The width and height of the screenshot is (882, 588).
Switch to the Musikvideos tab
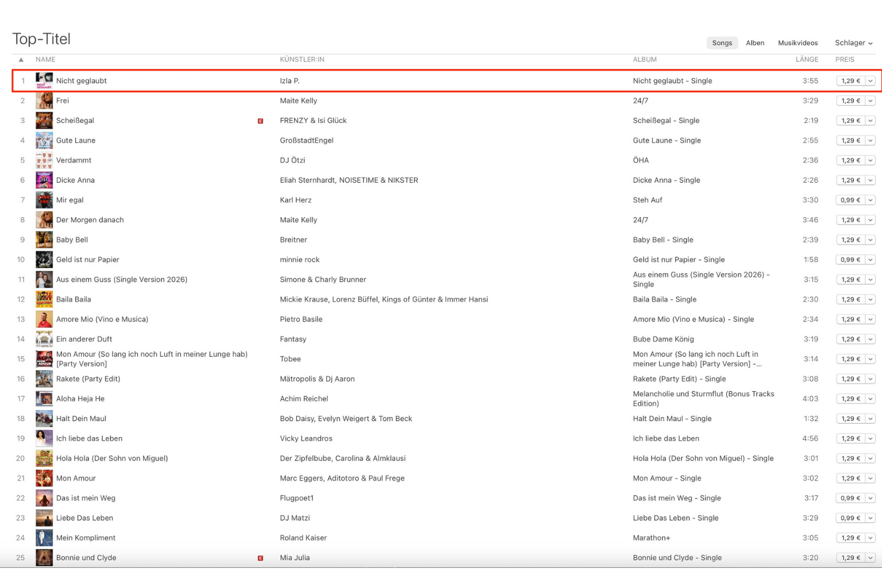coord(798,43)
